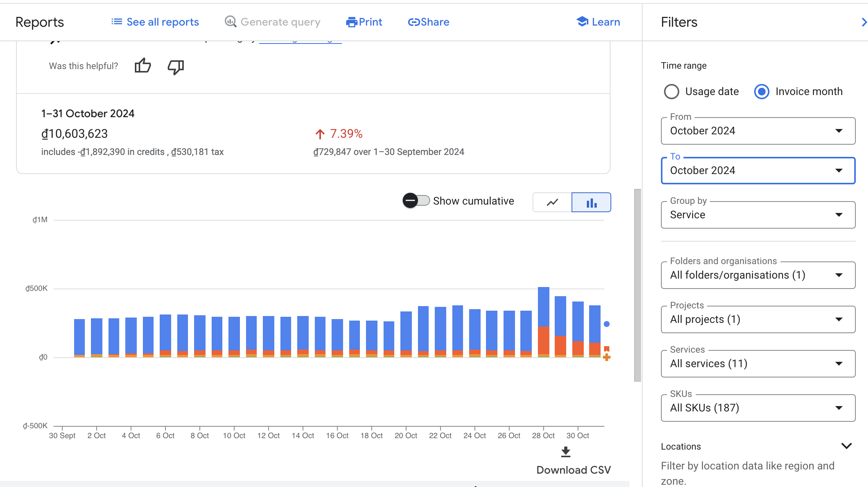
Task: Open the All services 11 dropdown
Action: [x=757, y=364]
